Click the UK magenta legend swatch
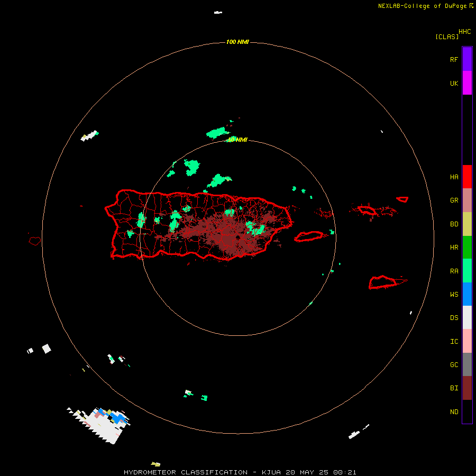 [467, 83]
